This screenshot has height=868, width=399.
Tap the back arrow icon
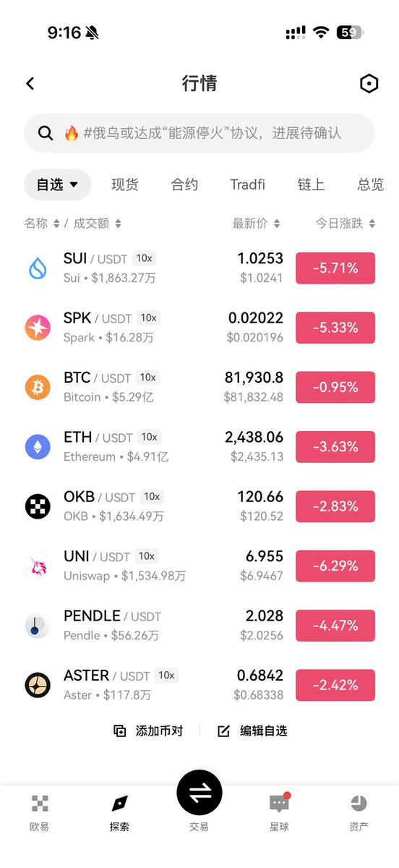pyautogui.click(x=30, y=83)
